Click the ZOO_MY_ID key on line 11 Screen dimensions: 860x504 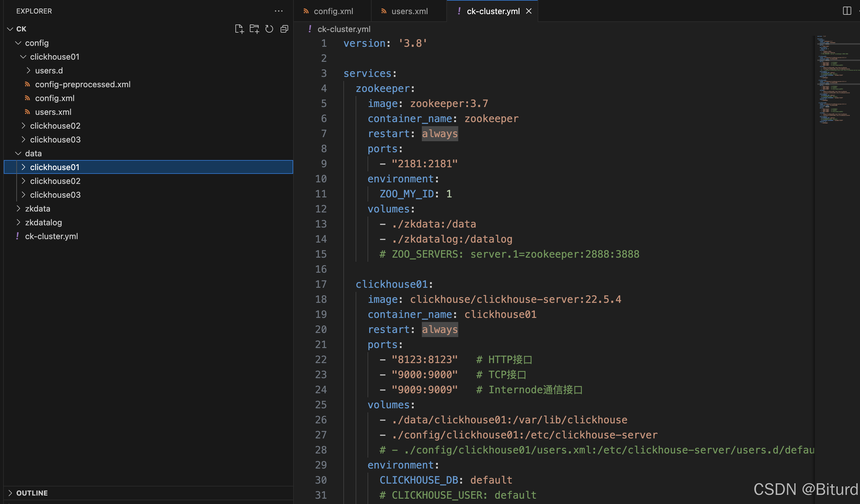point(406,194)
